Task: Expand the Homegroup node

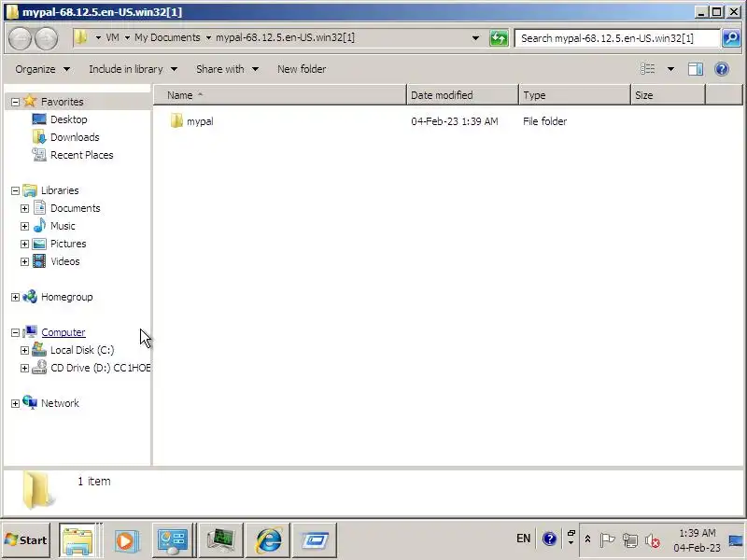Action: pyautogui.click(x=15, y=297)
